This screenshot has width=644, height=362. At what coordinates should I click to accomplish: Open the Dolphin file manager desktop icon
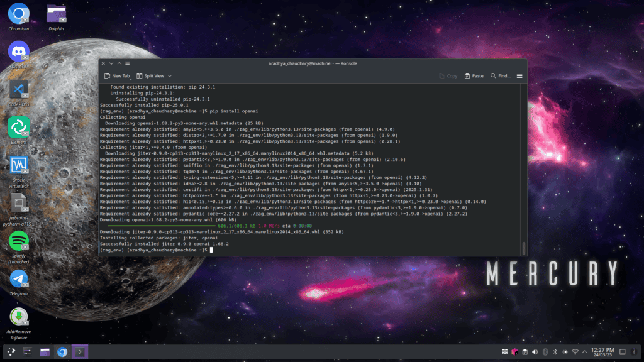click(x=56, y=16)
